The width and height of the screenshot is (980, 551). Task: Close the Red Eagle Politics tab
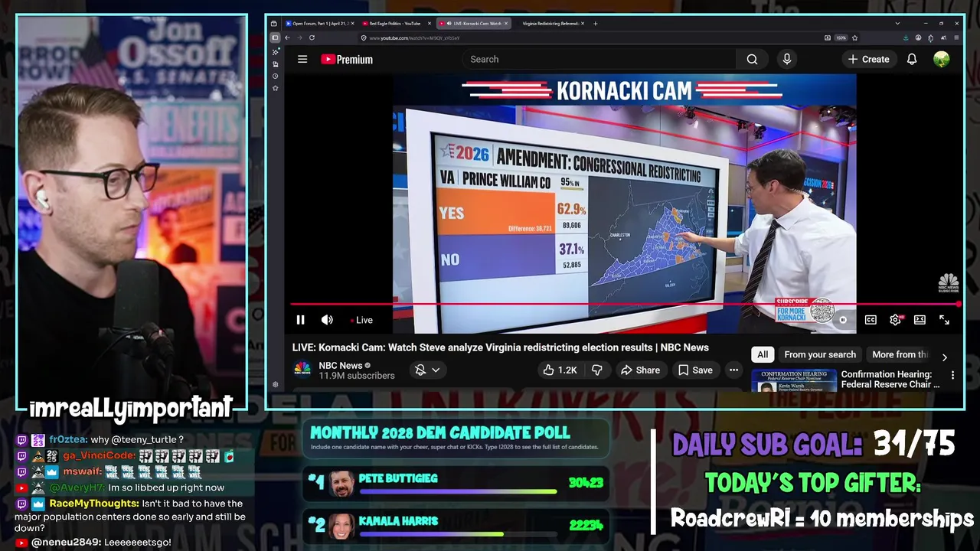(429, 23)
